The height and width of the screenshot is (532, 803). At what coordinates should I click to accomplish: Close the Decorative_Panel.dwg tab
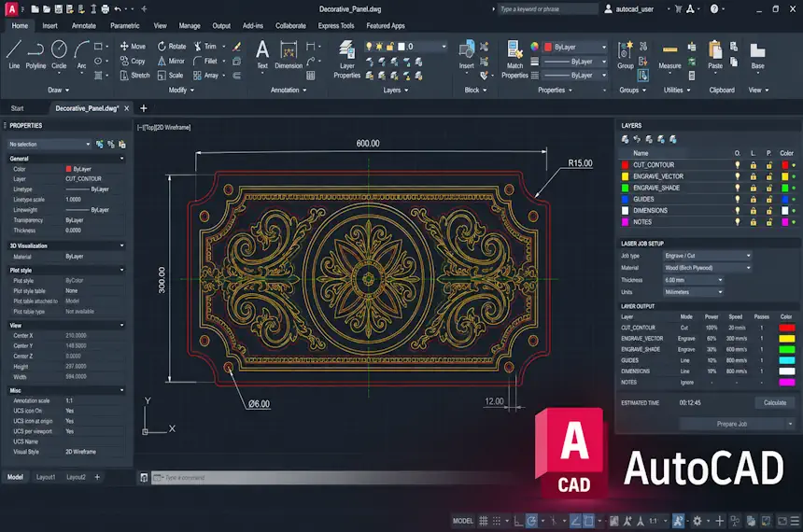(126, 108)
